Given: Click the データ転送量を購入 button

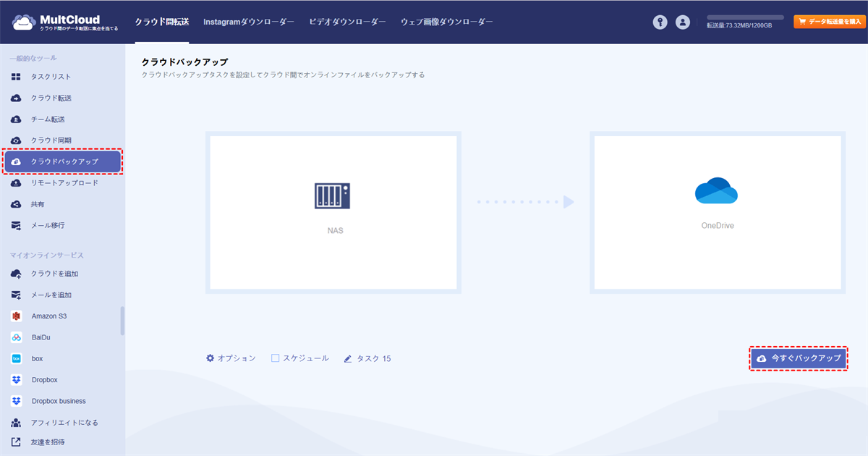Looking at the screenshot, I should (830, 22).
